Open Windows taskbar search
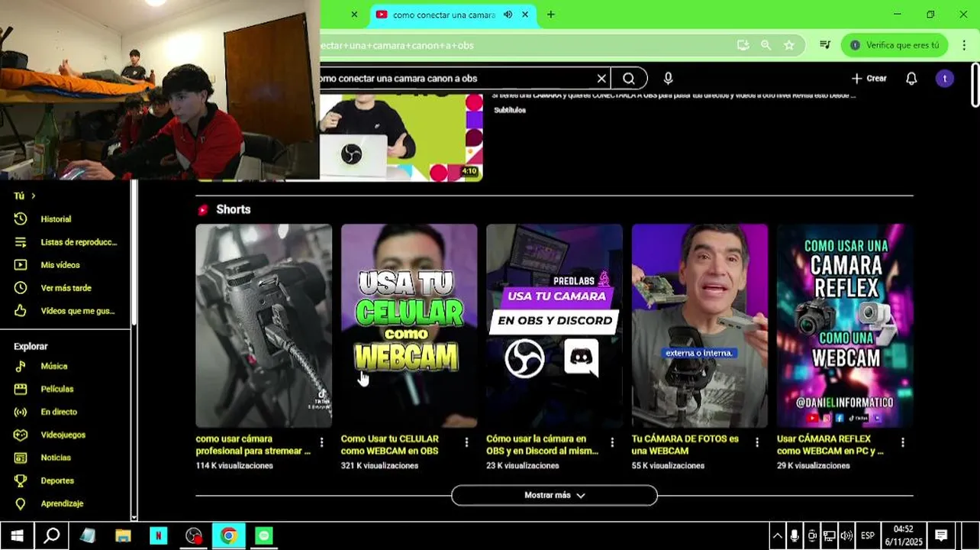 [x=52, y=535]
